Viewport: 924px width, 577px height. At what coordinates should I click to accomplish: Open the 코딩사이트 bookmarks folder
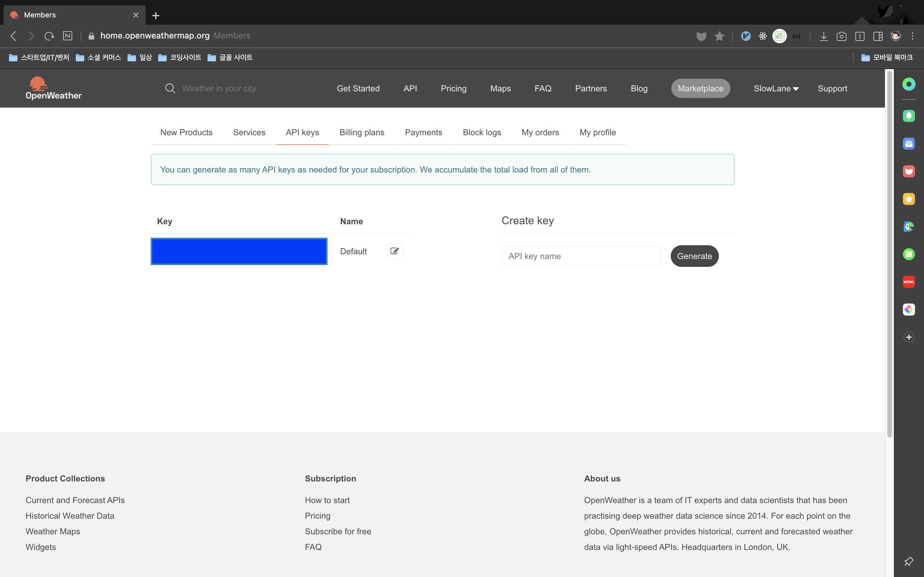[x=180, y=58]
